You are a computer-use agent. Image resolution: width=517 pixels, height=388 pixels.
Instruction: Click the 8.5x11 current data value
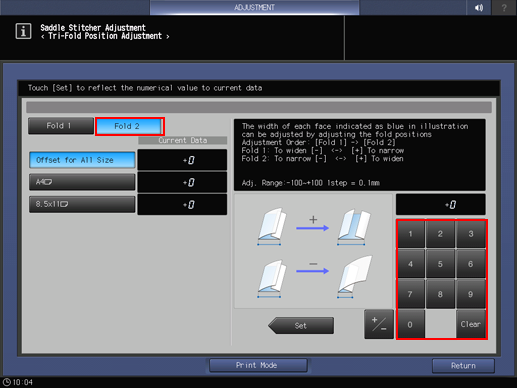click(182, 204)
